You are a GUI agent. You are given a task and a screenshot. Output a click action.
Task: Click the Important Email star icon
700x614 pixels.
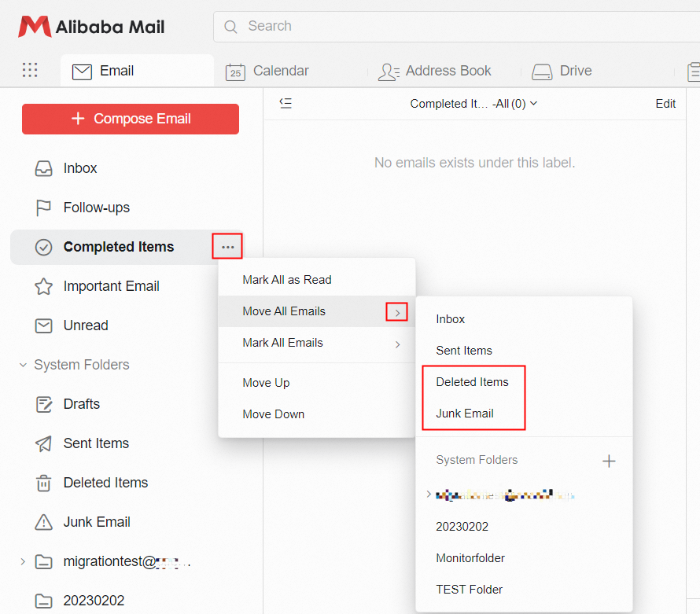tap(43, 286)
